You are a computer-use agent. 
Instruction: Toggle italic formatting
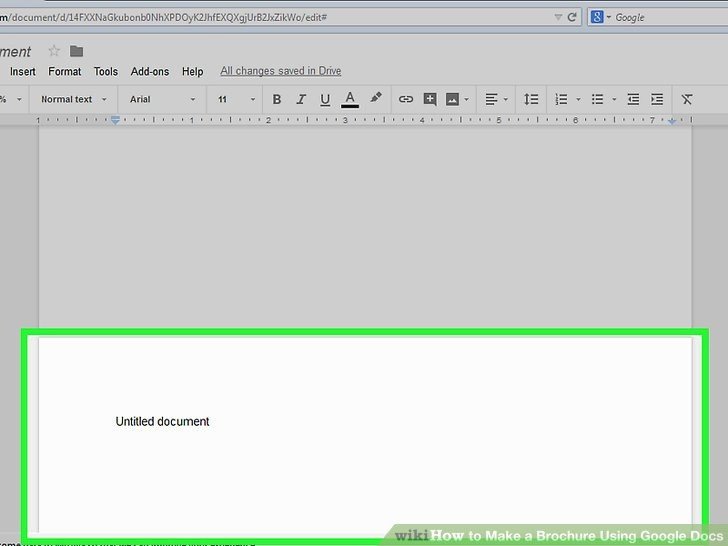(301, 99)
